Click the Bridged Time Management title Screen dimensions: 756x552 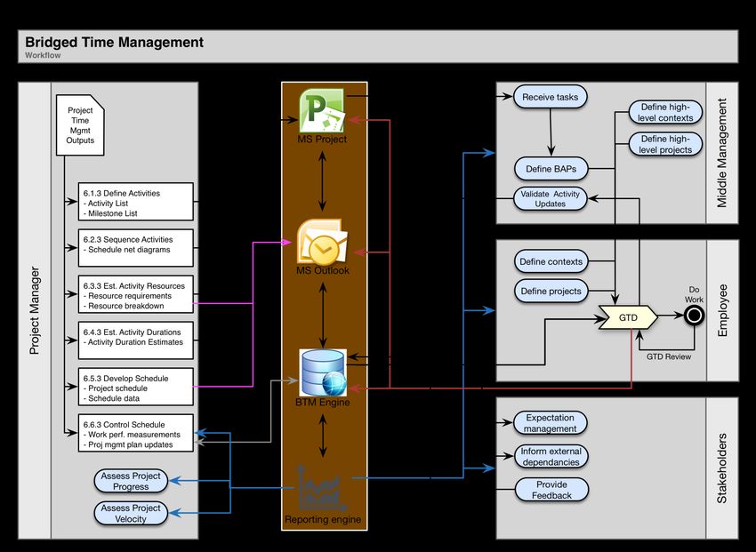tap(114, 43)
